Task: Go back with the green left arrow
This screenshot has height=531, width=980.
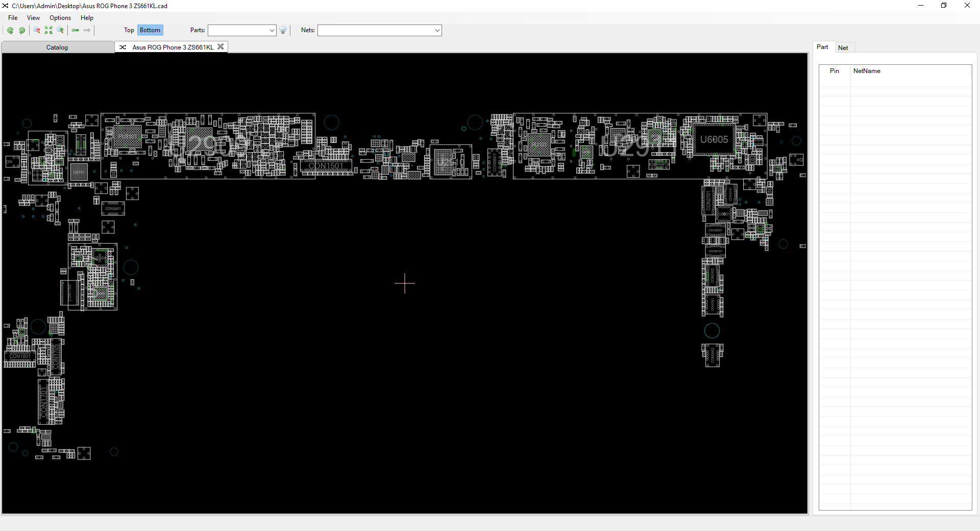Action: [x=76, y=30]
